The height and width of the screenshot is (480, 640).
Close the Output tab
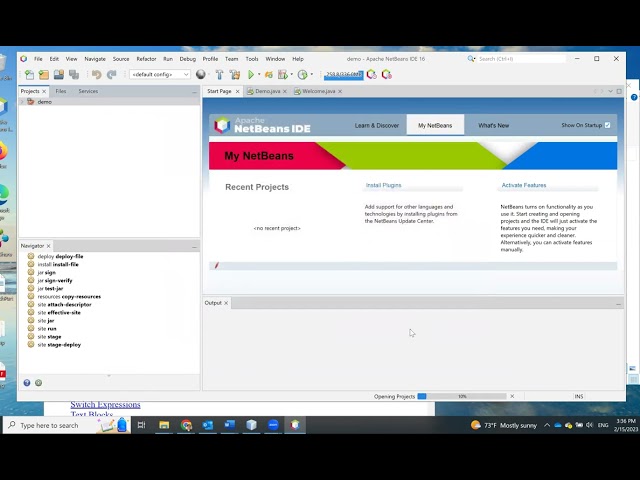226,303
